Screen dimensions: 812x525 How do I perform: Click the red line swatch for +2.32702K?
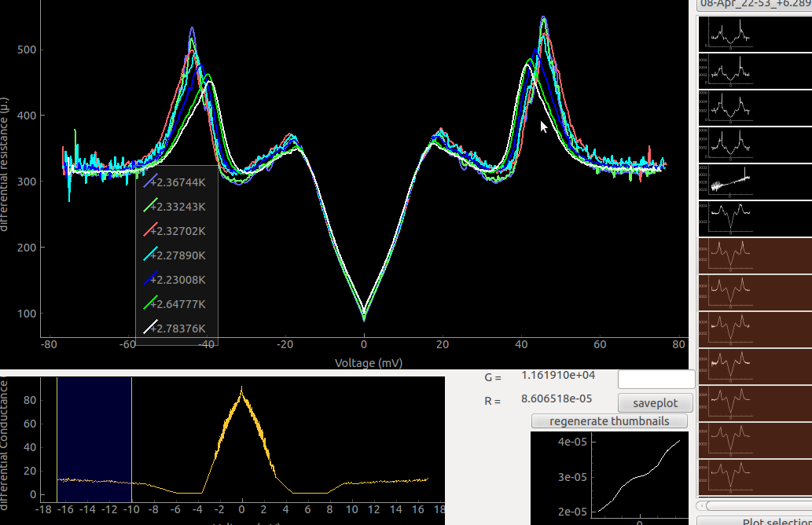tap(150, 229)
